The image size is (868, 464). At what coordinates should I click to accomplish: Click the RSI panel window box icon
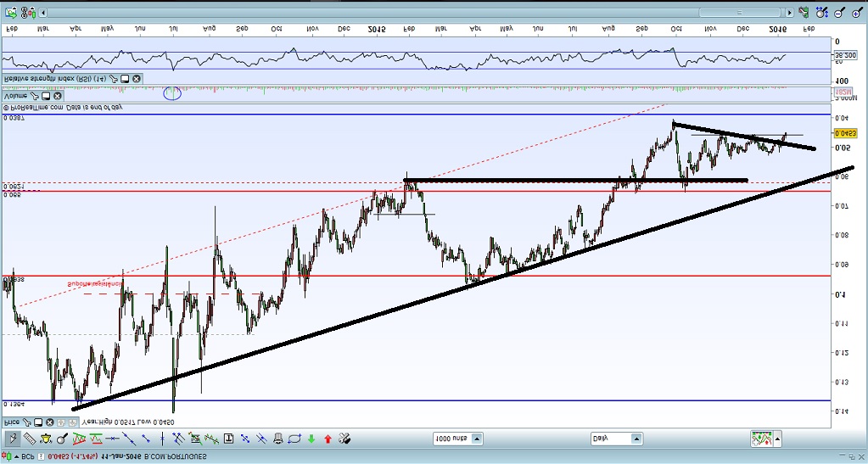pos(125,79)
